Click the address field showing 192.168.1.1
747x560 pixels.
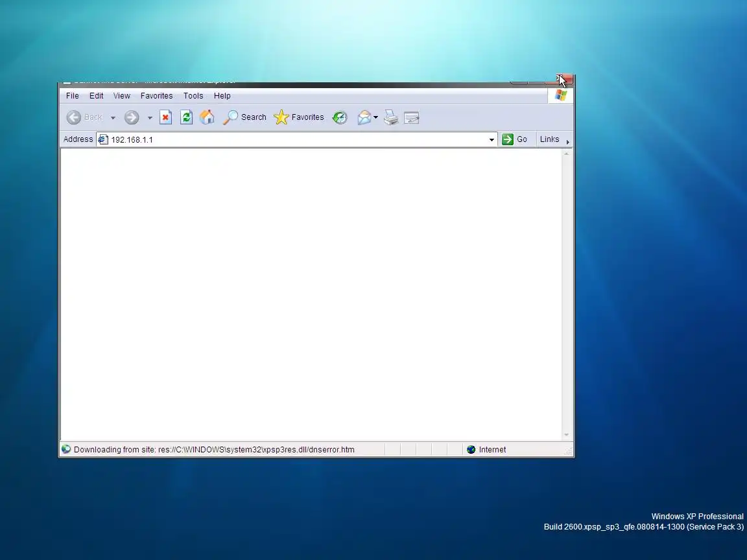pyautogui.click(x=297, y=139)
